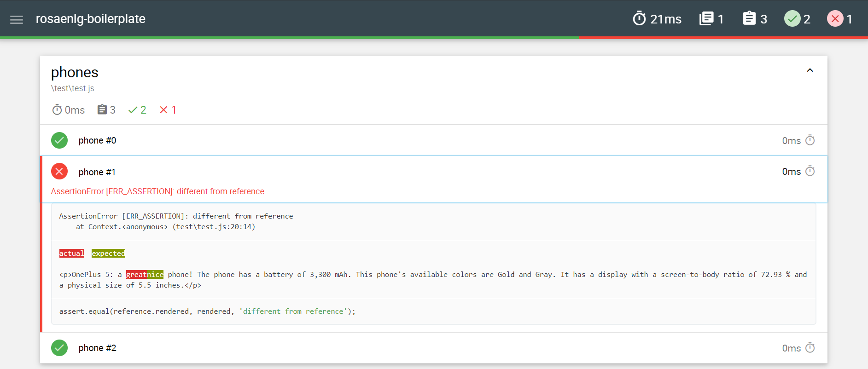The width and height of the screenshot is (868, 369).
Task: Click the assert.equal code snippet line
Action: click(207, 311)
